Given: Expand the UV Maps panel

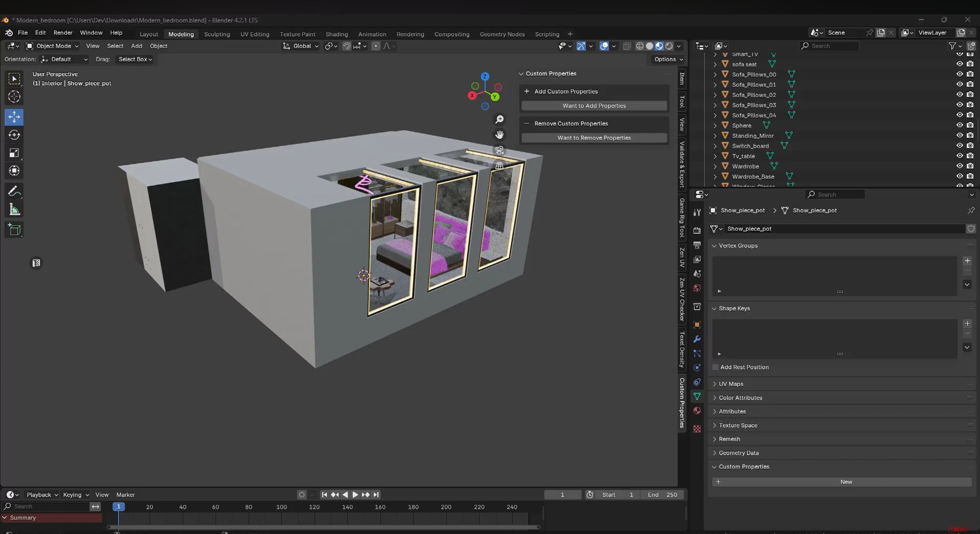Looking at the screenshot, I should 731,384.
